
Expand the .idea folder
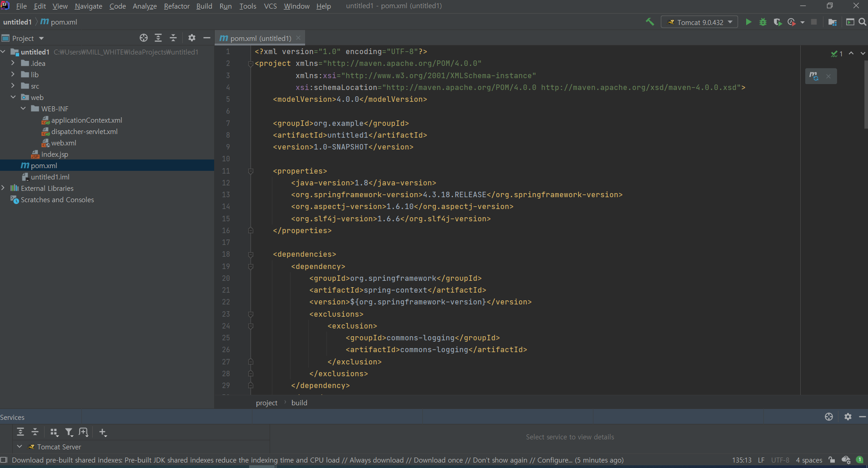pyautogui.click(x=13, y=63)
